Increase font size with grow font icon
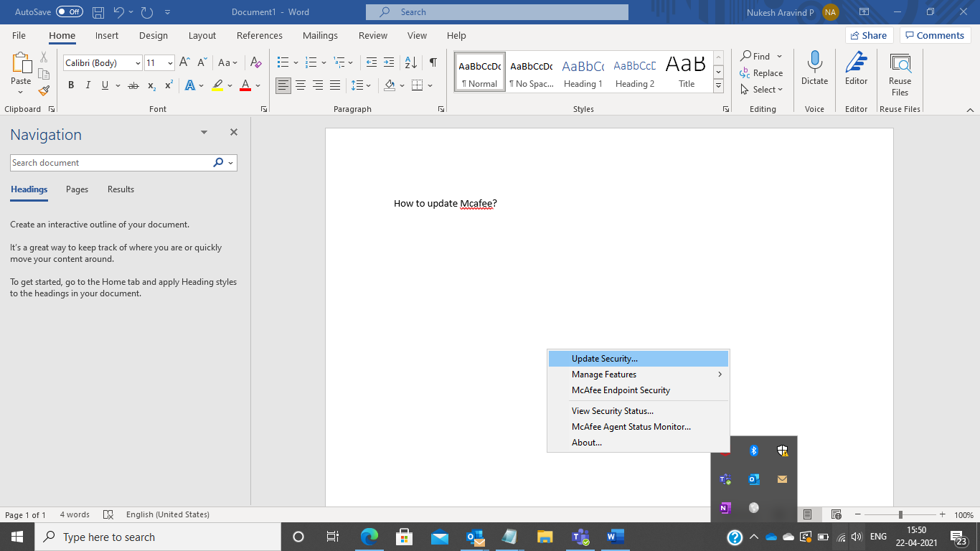 pos(184,62)
